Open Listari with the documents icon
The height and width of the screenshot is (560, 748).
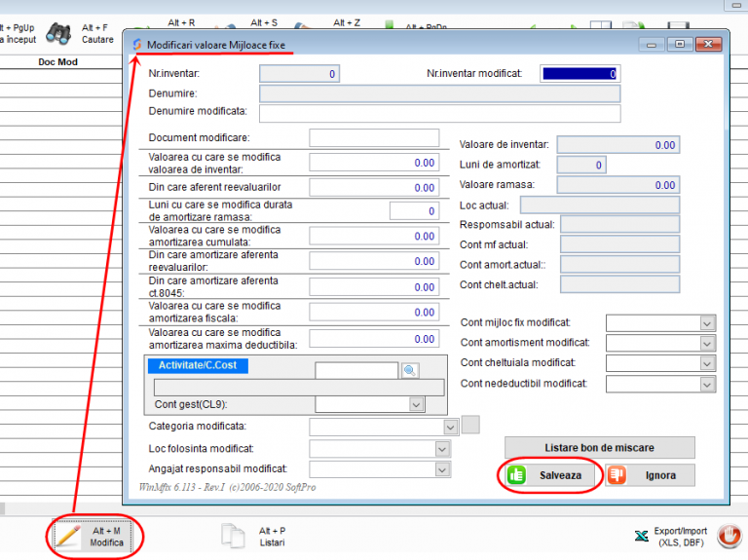[x=233, y=536]
